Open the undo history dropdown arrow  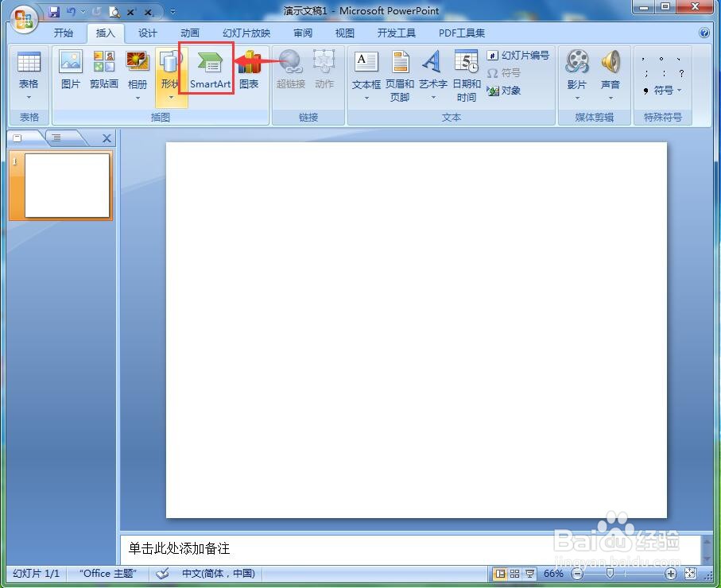83,12
